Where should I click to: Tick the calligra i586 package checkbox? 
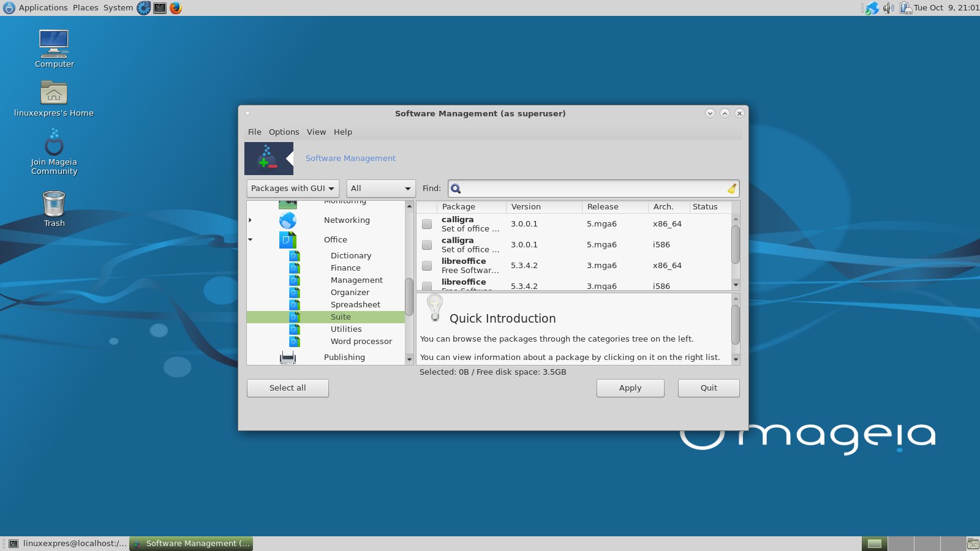click(427, 245)
